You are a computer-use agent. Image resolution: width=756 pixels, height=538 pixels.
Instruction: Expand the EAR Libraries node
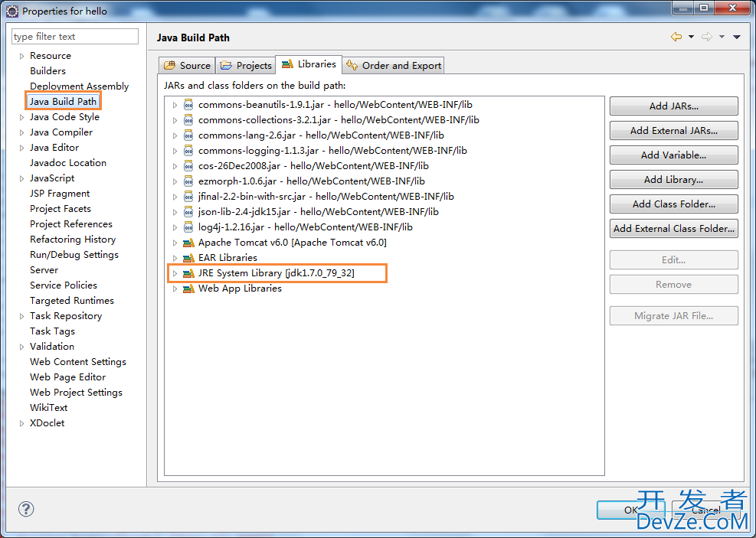pyautogui.click(x=175, y=258)
